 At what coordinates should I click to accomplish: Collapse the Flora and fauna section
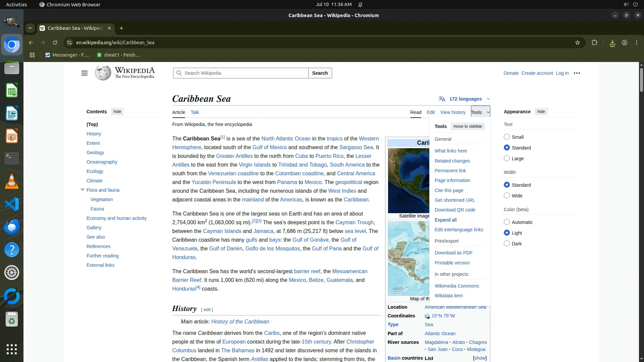(83, 190)
